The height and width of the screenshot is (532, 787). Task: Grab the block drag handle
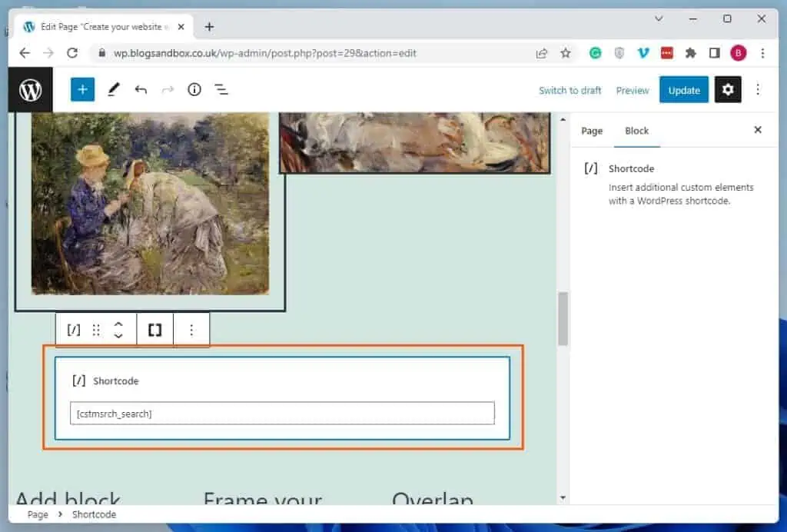pyautogui.click(x=96, y=330)
